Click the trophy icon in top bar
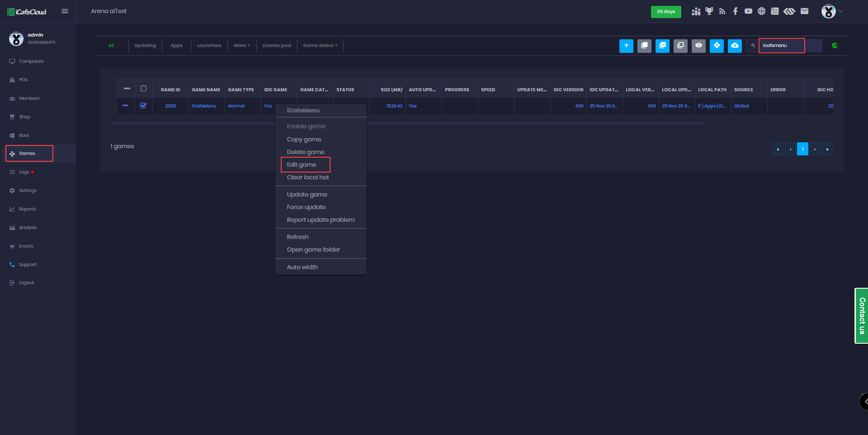This screenshot has width=868, height=435. [x=709, y=11]
